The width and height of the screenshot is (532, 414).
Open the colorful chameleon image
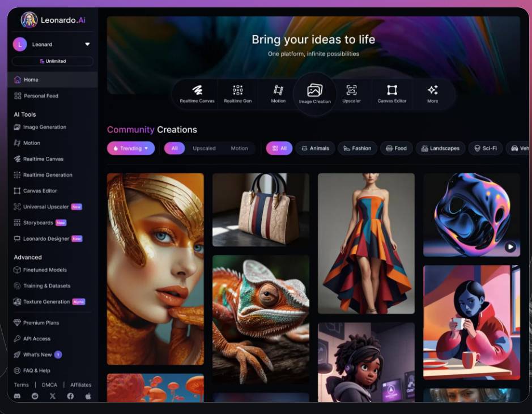tap(261, 319)
